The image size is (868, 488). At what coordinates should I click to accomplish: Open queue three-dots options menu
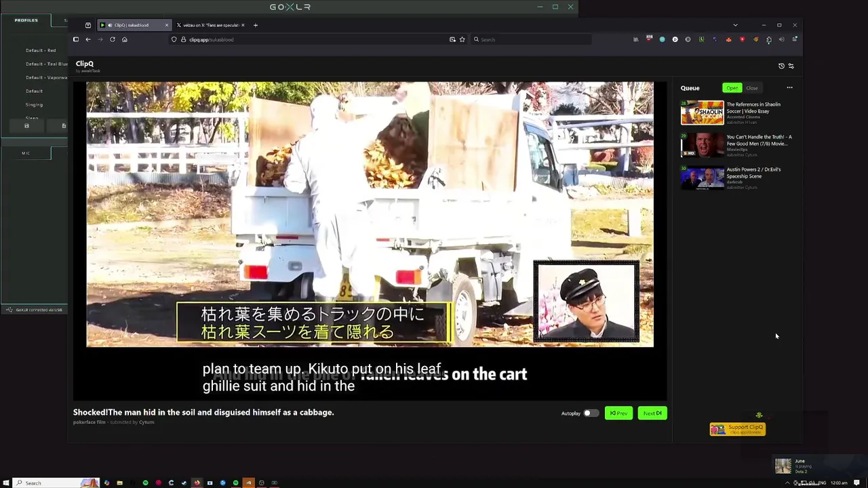coord(789,87)
